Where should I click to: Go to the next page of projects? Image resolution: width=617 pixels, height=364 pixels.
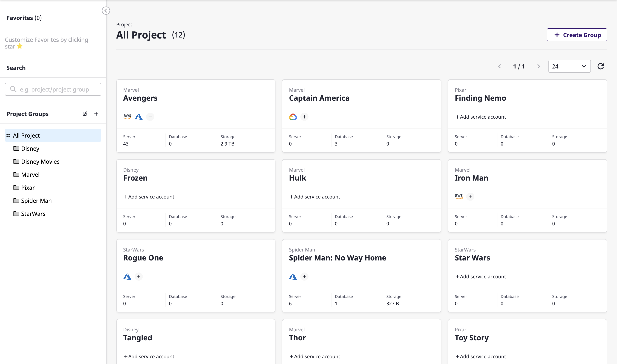tap(539, 66)
